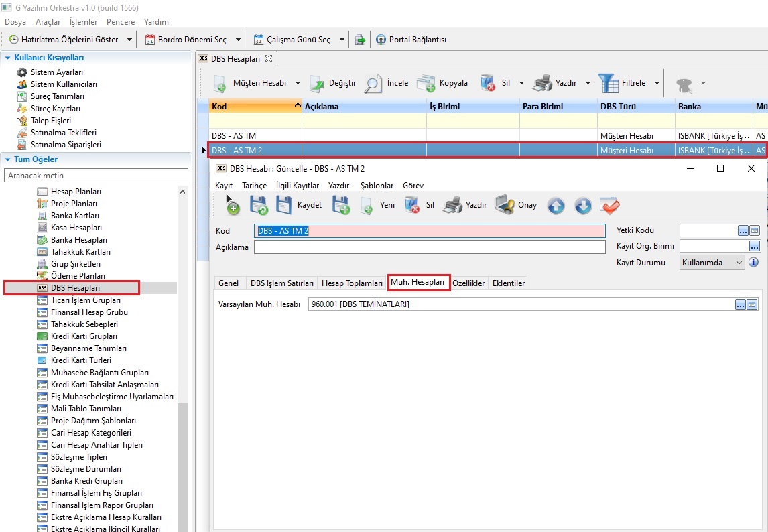
Task: Open the Hesap Toplamları tab
Action: pos(352,283)
